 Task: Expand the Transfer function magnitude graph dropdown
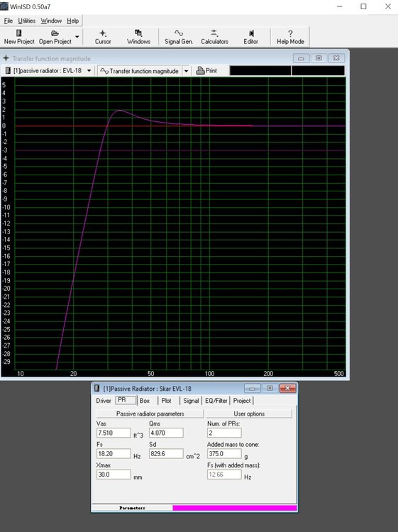pyautogui.click(x=187, y=71)
